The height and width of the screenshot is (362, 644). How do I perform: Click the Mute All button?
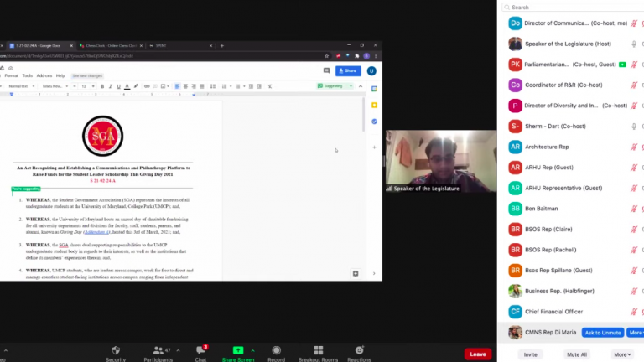576,354
